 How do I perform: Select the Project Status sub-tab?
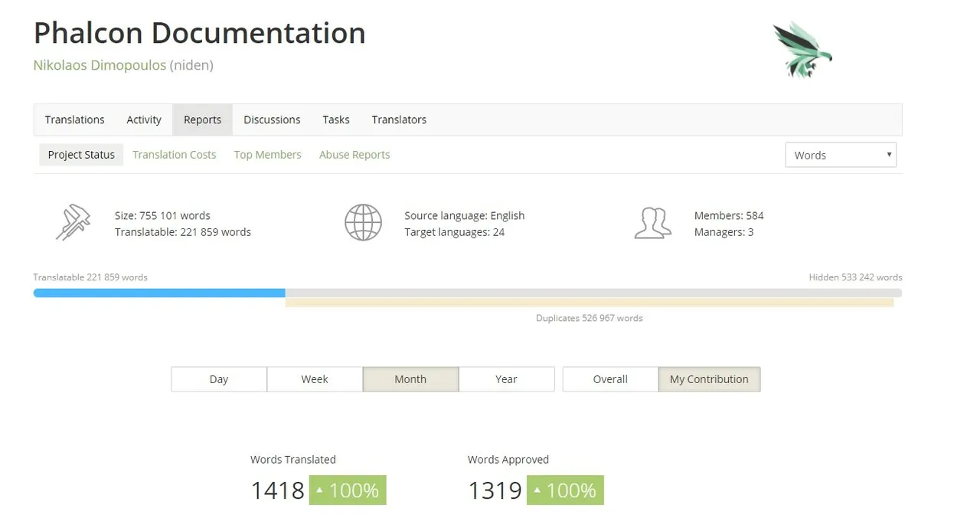(81, 155)
